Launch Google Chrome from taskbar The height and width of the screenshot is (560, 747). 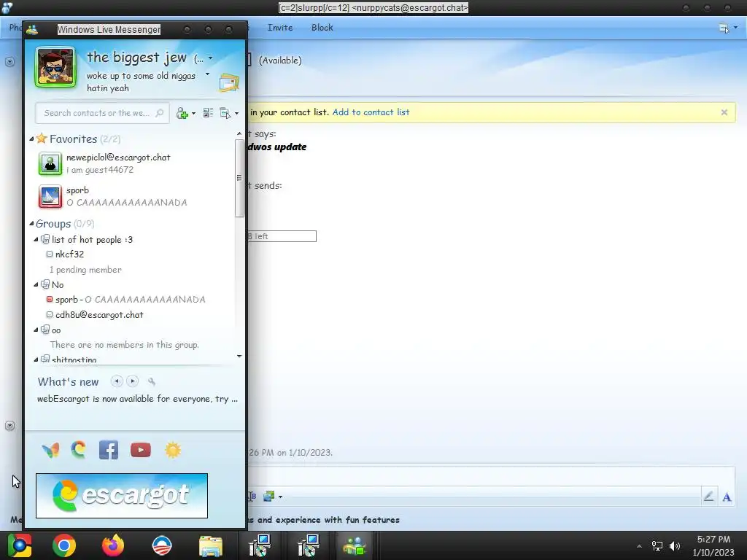[x=64, y=545]
